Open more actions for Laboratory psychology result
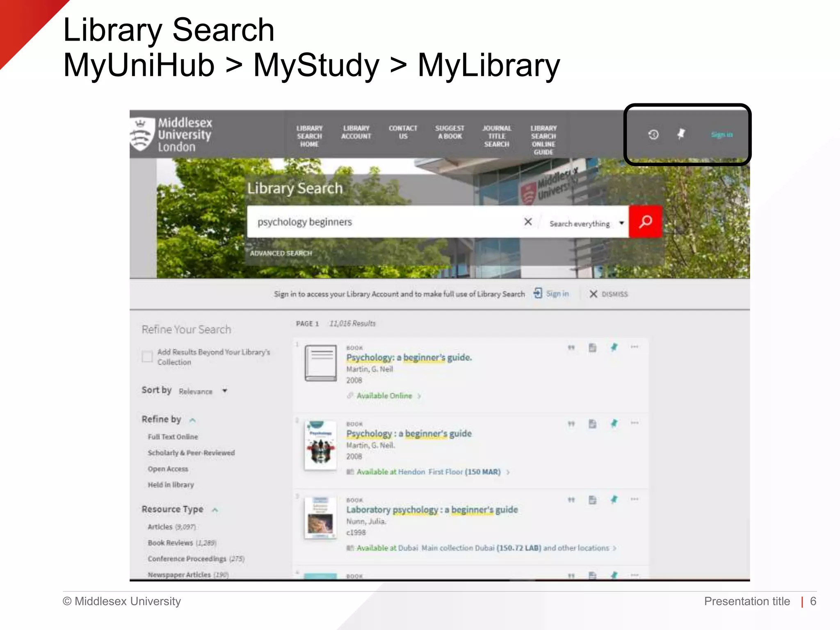This screenshot has height=630, width=840. [x=635, y=499]
